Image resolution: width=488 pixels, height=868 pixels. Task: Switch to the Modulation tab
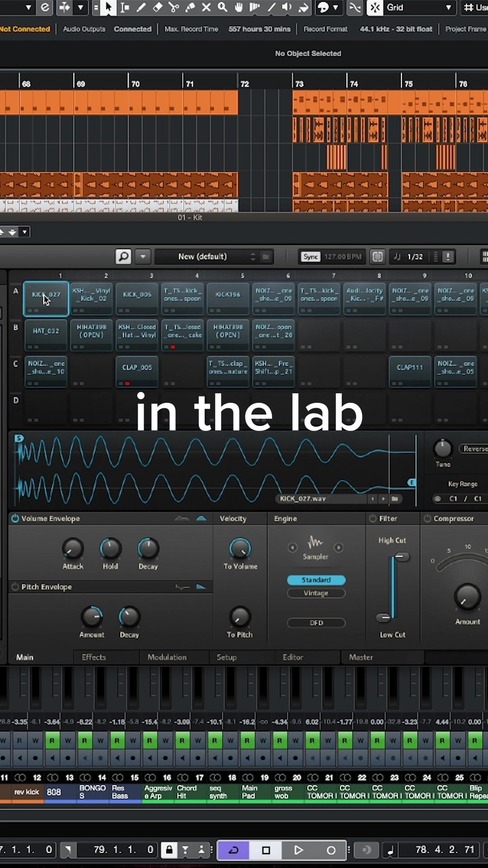(x=167, y=657)
